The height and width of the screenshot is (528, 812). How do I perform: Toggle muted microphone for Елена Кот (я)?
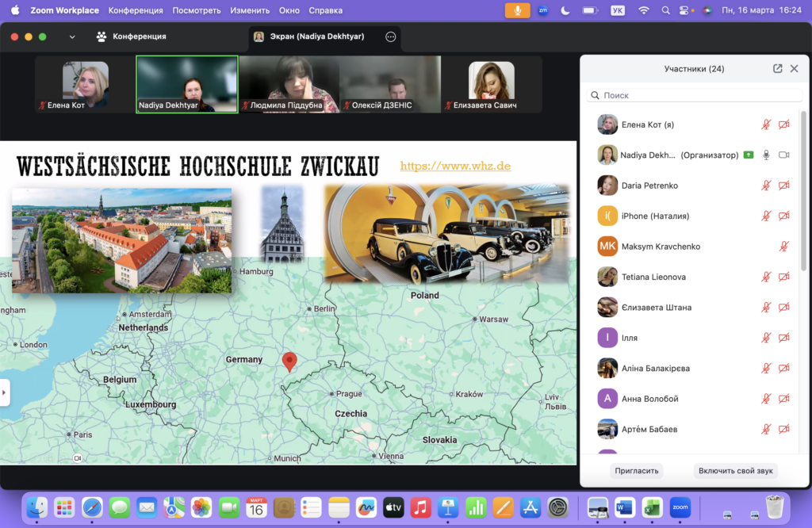pyautogui.click(x=766, y=124)
